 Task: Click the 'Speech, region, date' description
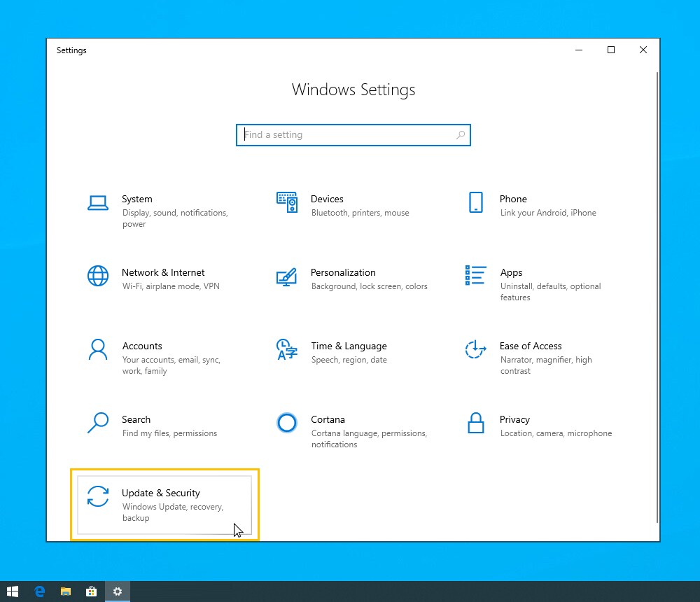[x=349, y=360]
